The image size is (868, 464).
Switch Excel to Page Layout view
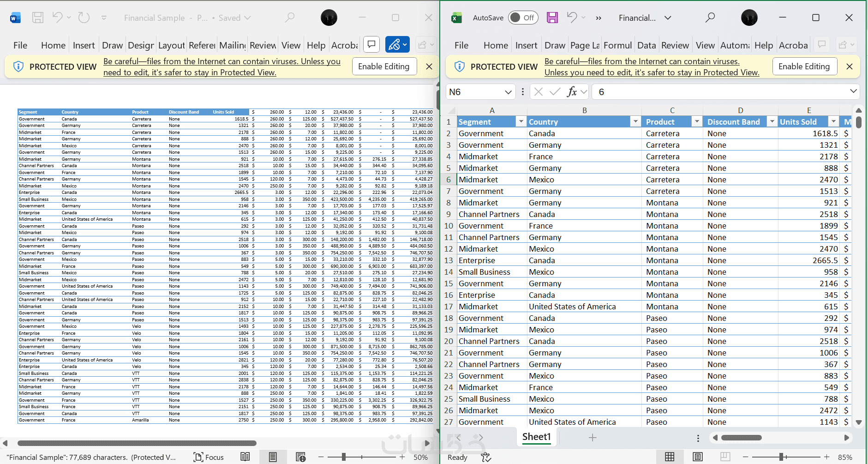(697, 457)
